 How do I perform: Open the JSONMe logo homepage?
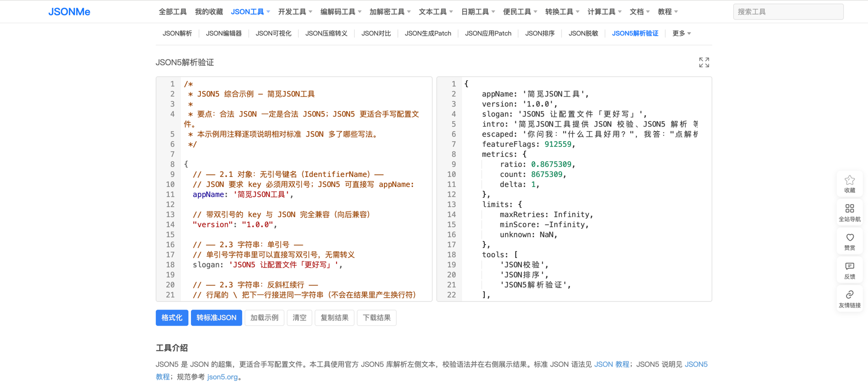69,12
